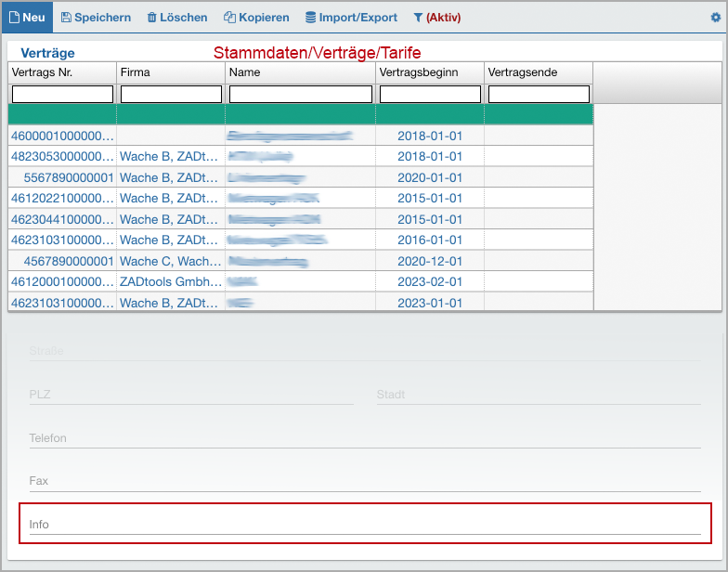Focus the Vertrags Nr. filter field
The image size is (728, 572).
tap(62, 94)
